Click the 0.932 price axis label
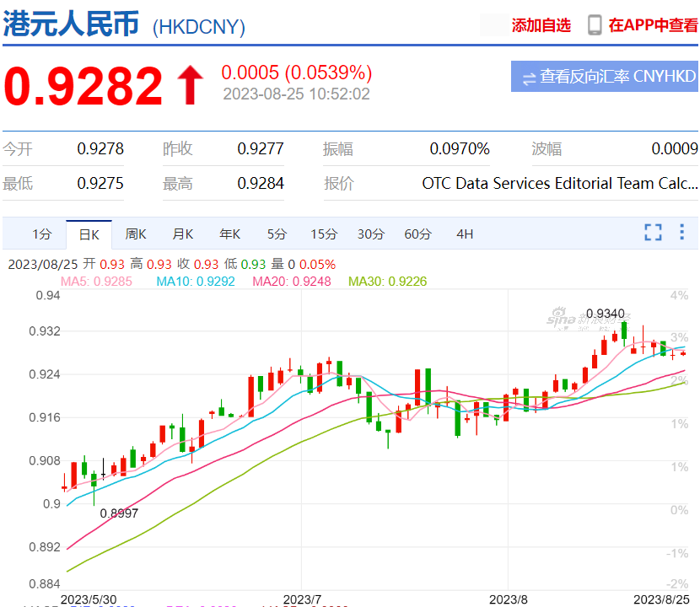Viewport: 700px width, 607px height. tap(45, 331)
